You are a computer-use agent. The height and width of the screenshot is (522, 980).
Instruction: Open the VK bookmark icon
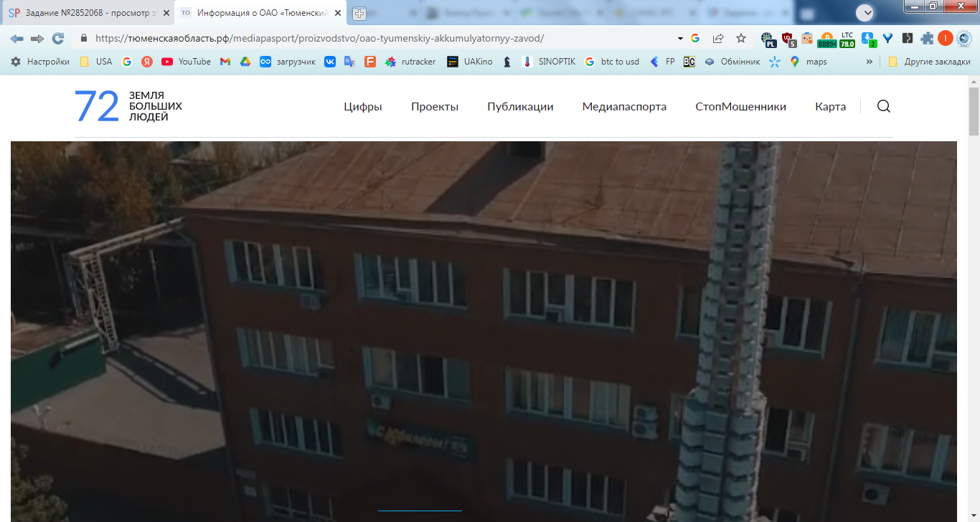pyautogui.click(x=330, y=62)
